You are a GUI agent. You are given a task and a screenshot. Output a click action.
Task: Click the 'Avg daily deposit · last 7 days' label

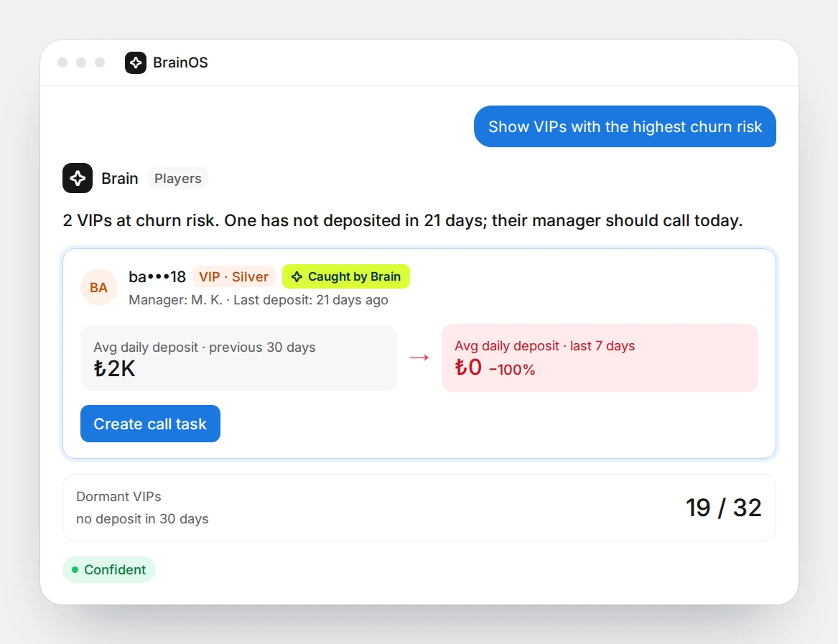pyautogui.click(x=544, y=346)
